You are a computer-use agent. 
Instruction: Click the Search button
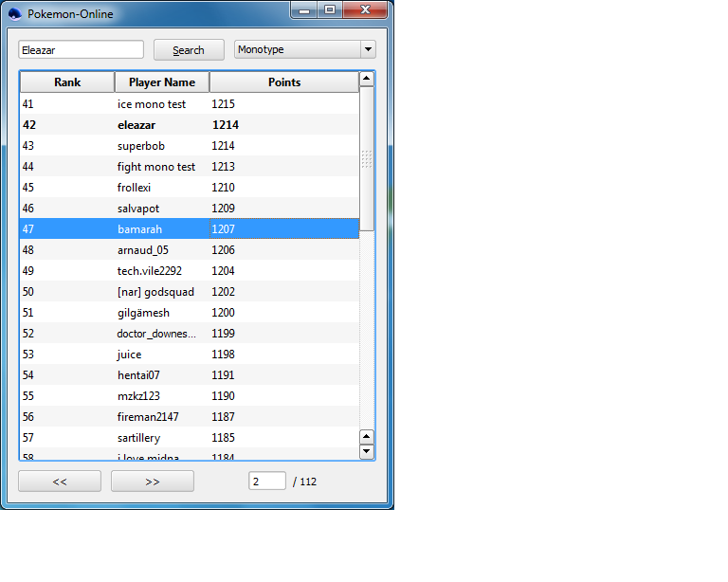pos(189,50)
